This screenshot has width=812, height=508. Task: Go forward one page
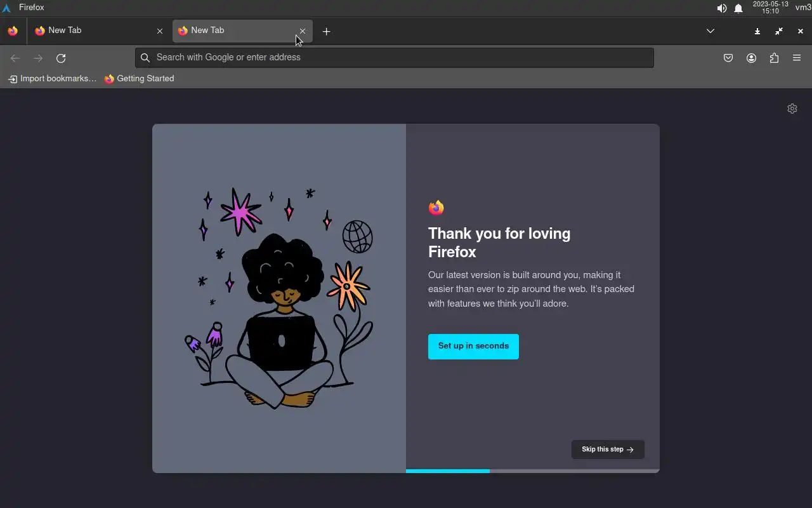(x=38, y=58)
